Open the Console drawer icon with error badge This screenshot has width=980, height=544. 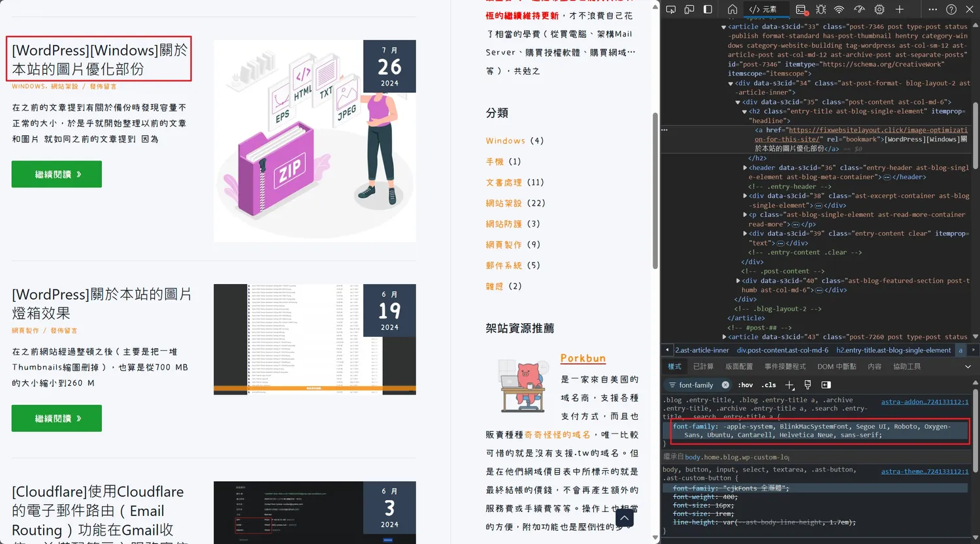(801, 9)
